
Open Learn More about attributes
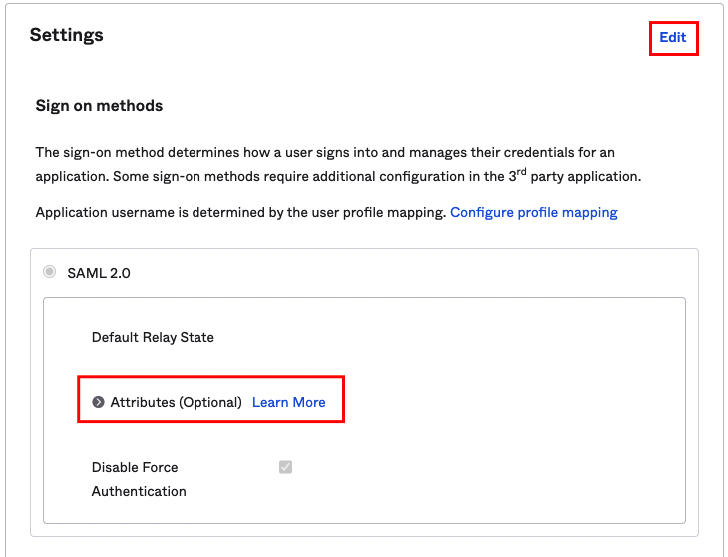click(x=289, y=402)
